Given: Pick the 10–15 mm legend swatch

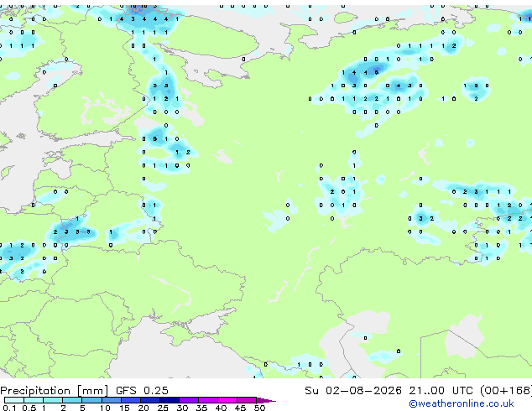Looking at the screenshot, I should [x=112, y=400].
